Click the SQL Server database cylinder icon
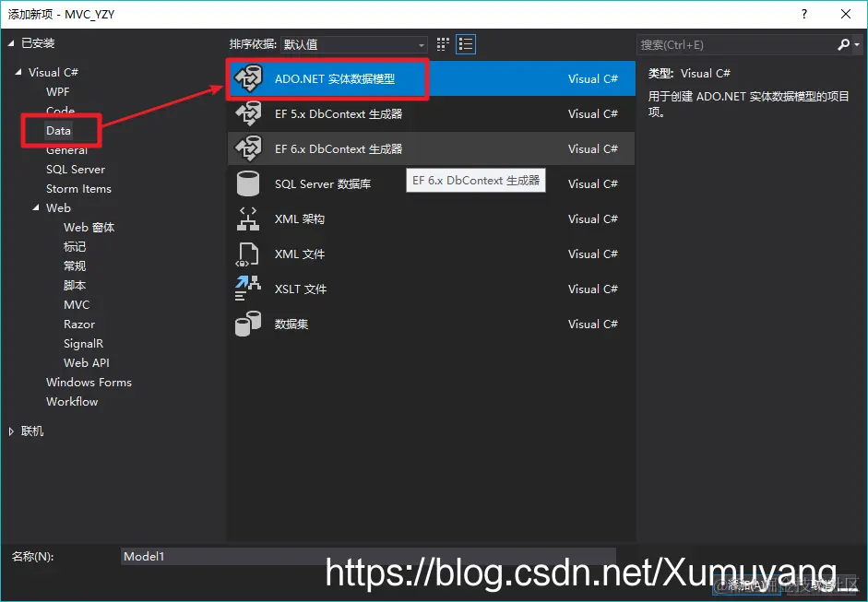This screenshot has height=602, width=868. [x=248, y=183]
